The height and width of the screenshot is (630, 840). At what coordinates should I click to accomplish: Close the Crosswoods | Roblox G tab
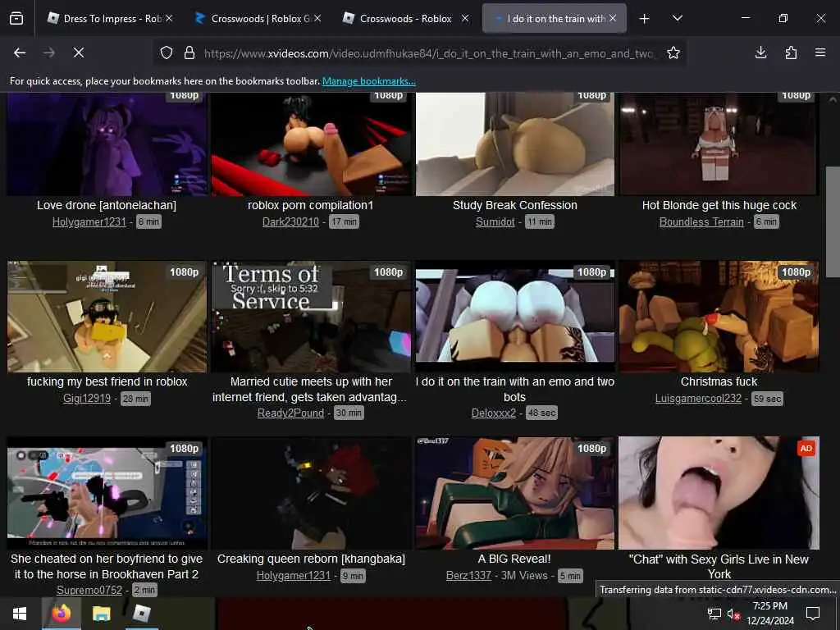point(317,18)
